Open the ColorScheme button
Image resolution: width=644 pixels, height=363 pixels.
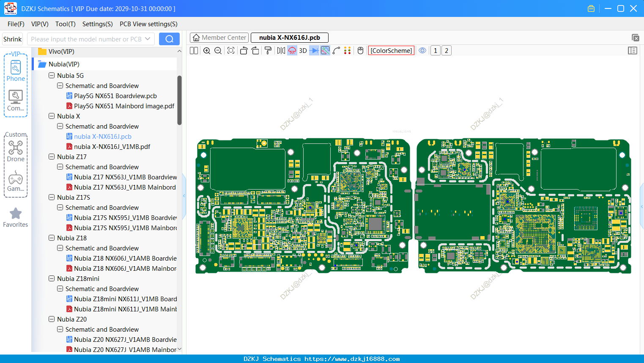(x=391, y=51)
